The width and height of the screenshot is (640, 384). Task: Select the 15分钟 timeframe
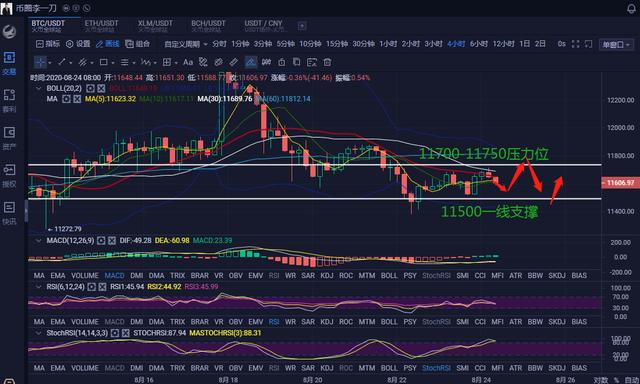[337, 44]
